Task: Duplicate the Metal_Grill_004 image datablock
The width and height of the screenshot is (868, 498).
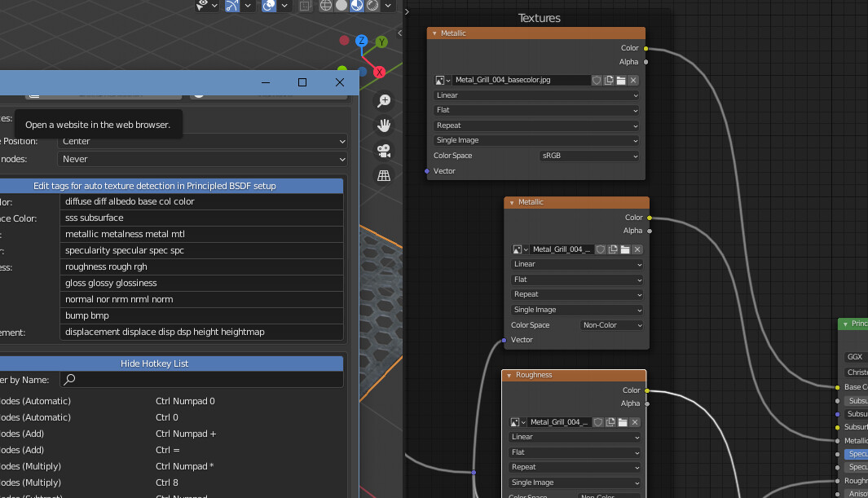Action: click(614, 249)
